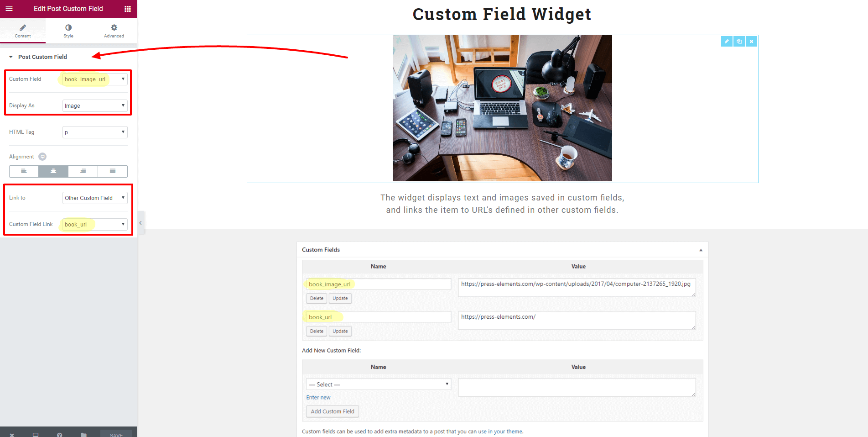
Task: Click the book_url name input field
Action: pos(379,317)
